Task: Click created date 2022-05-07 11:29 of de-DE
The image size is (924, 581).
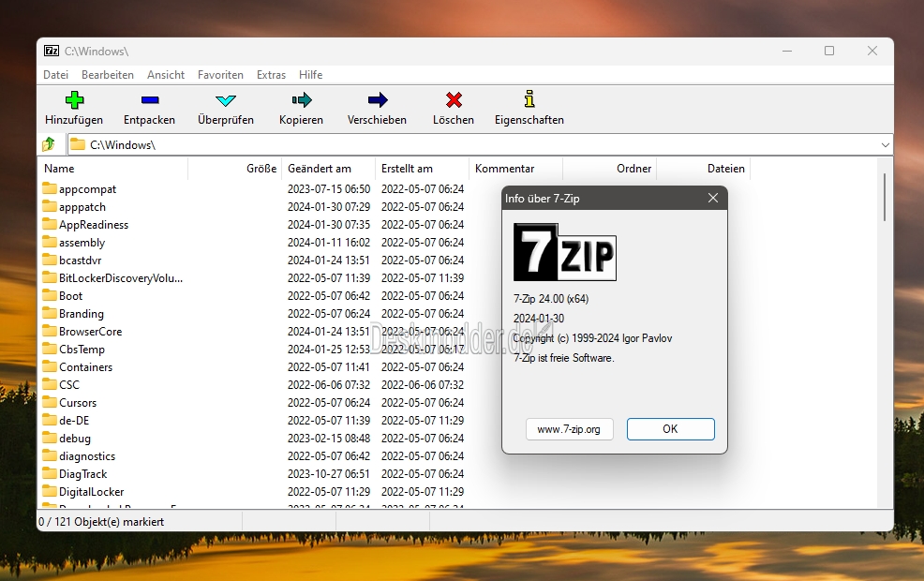Action: click(x=423, y=421)
